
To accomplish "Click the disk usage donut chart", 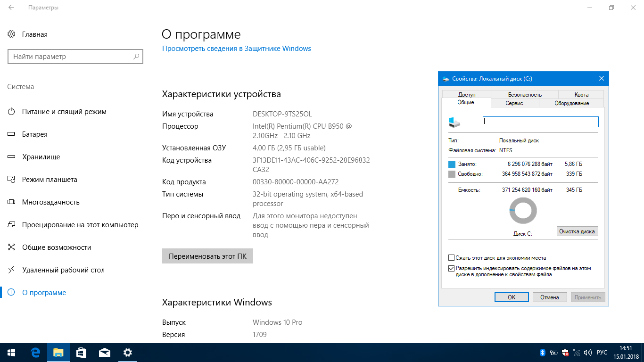I will point(523,211).
